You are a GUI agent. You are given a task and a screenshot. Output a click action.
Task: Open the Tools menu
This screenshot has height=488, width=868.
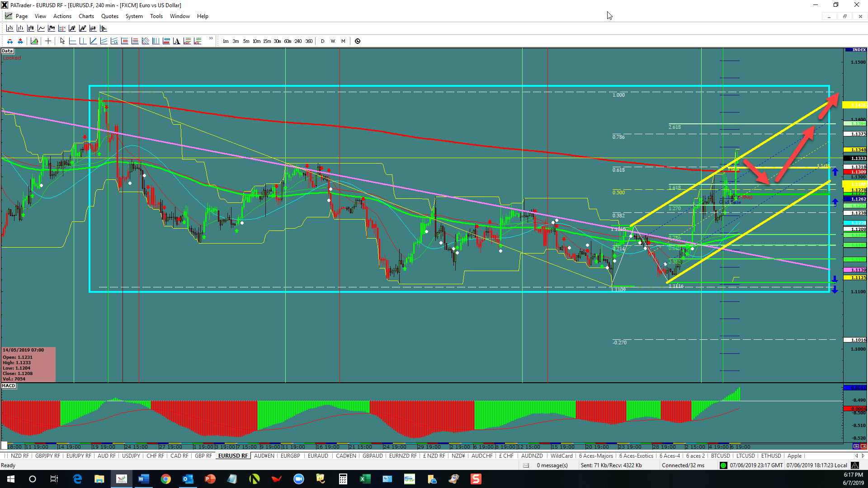pyautogui.click(x=156, y=16)
